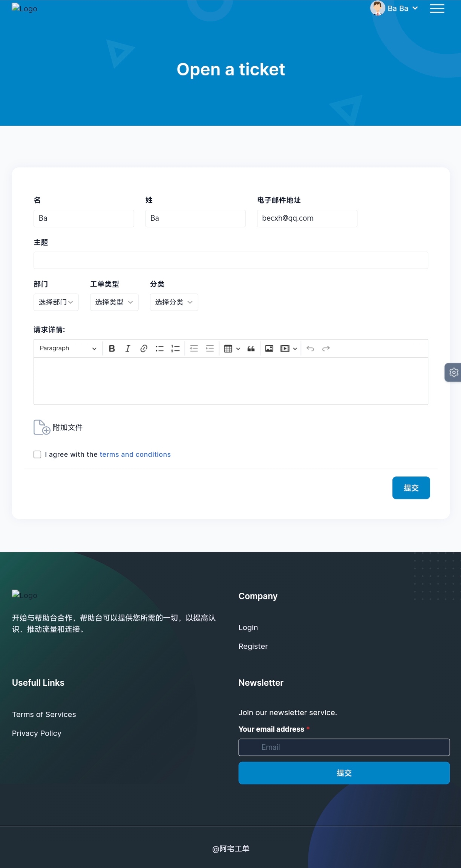Screen dimensions: 461x868
Task: Expand the 选择类型 ticket type dropdown
Action: [x=114, y=302]
